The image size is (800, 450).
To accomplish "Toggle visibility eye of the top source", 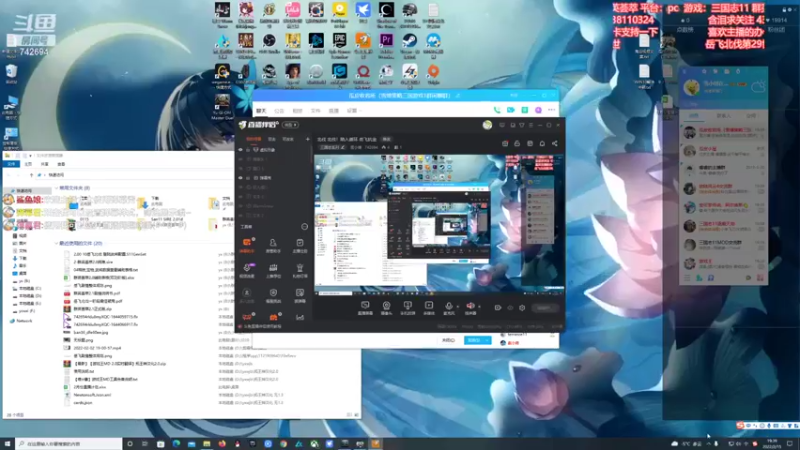I will tap(240, 150).
